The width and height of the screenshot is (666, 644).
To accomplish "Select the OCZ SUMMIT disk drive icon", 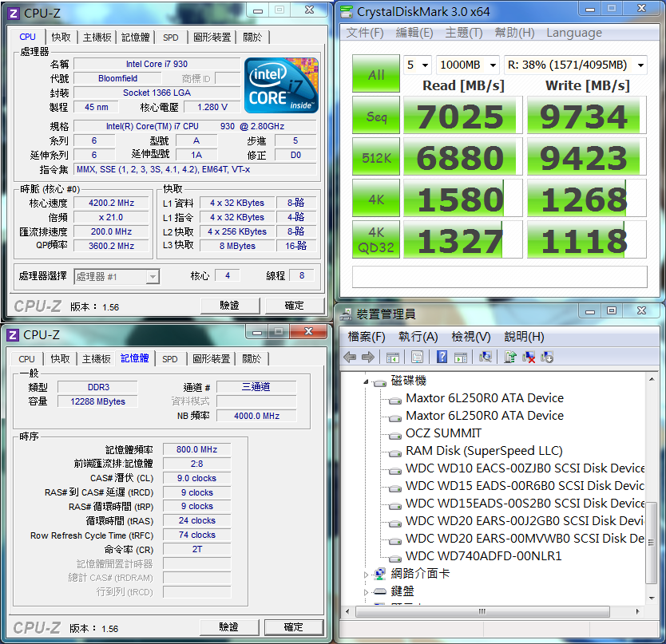I will (x=395, y=436).
